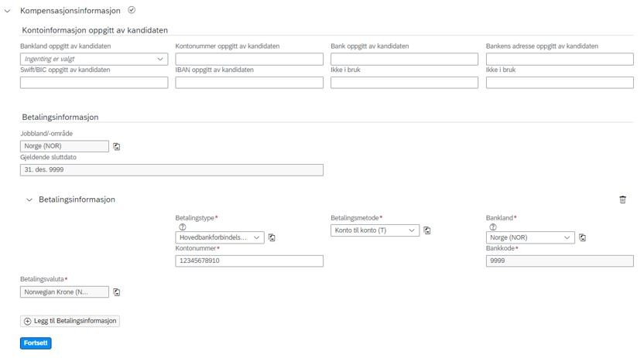
Task: Click the copy icon beside Betalingsvaluta
Action: click(x=117, y=292)
